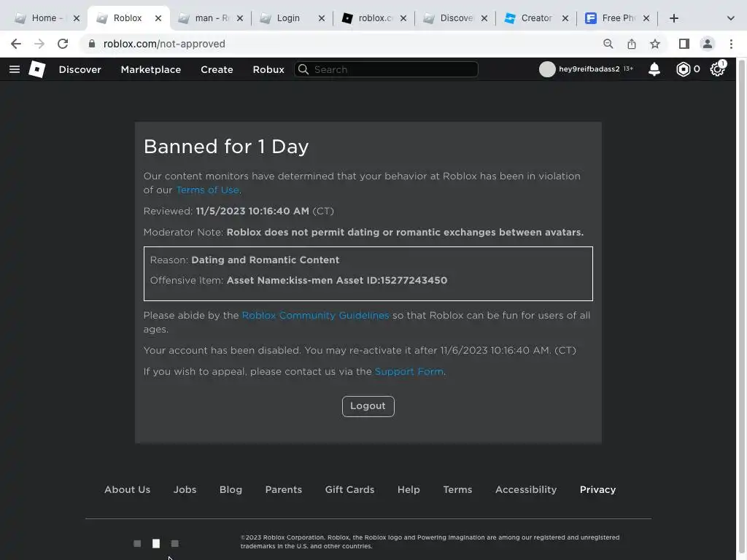Open Marketplace in the navbar
The width and height of the screenshot is (747, 560).
click(151, 69)
